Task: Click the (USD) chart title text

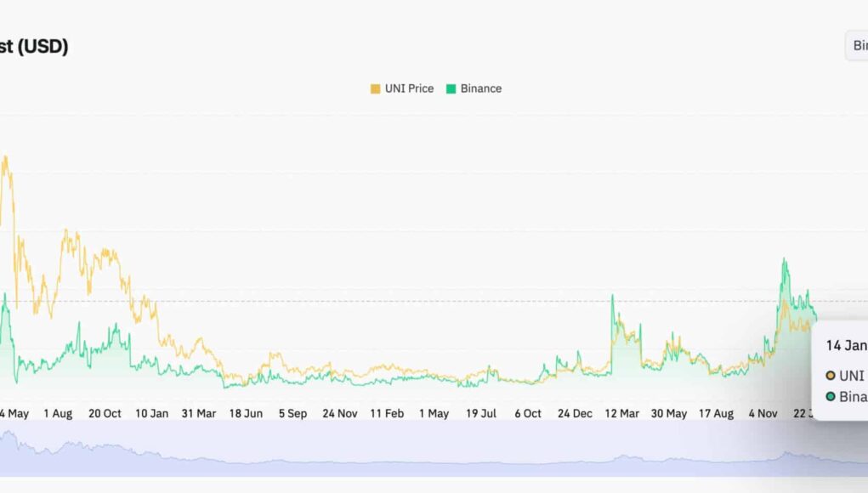Action: pyautogui.click(x=43, y=47)
